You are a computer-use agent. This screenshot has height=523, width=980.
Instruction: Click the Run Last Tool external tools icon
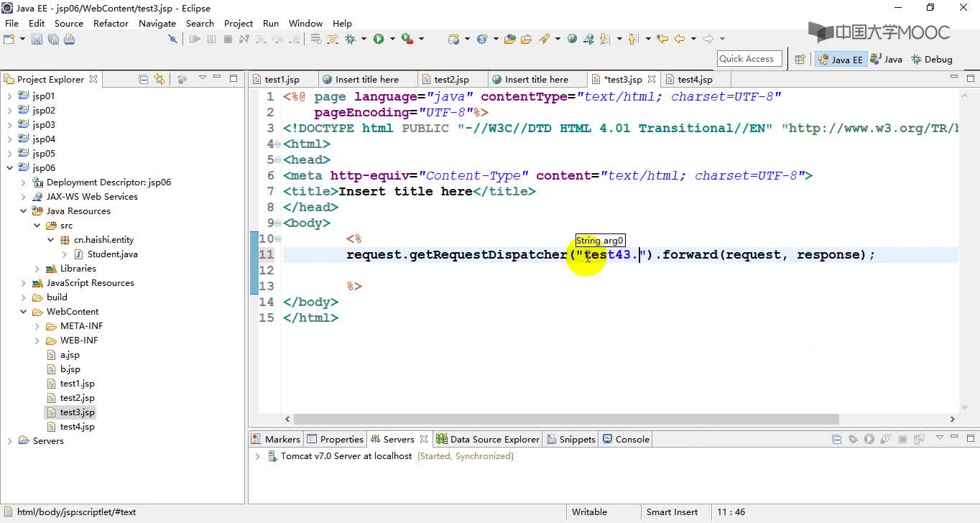[407, 39]
